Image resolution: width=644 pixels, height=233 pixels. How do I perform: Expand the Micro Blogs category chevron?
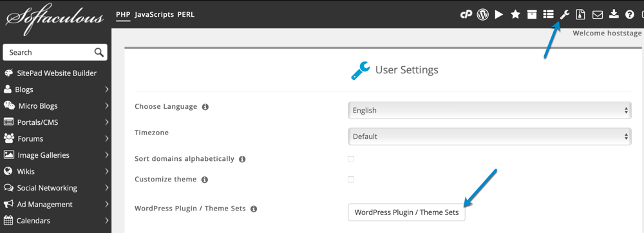click(x=106, y=106)
